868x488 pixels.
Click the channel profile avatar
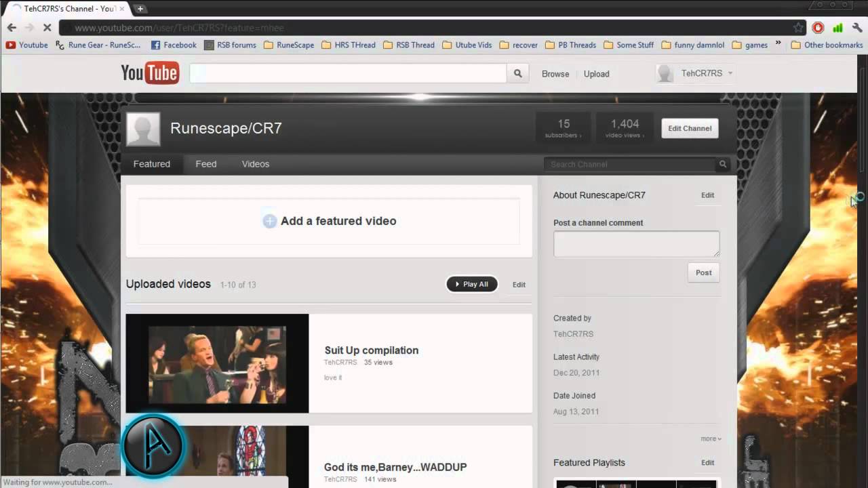[143, 129]
